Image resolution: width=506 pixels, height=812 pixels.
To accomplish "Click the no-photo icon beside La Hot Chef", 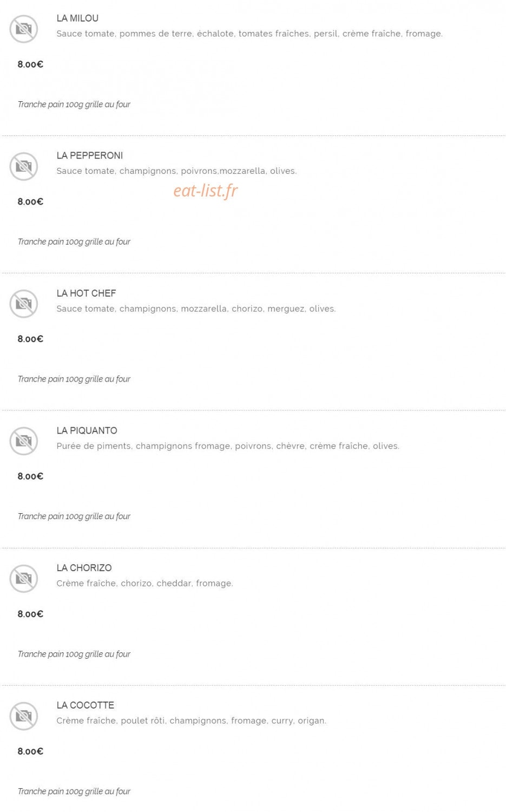I will (x=24, y=304).
